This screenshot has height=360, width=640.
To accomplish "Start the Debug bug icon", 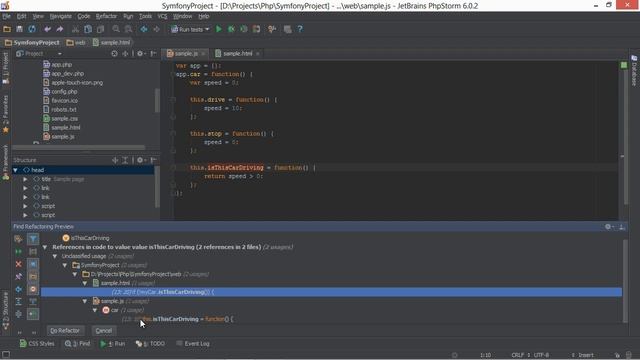I will tap(231, 29).
